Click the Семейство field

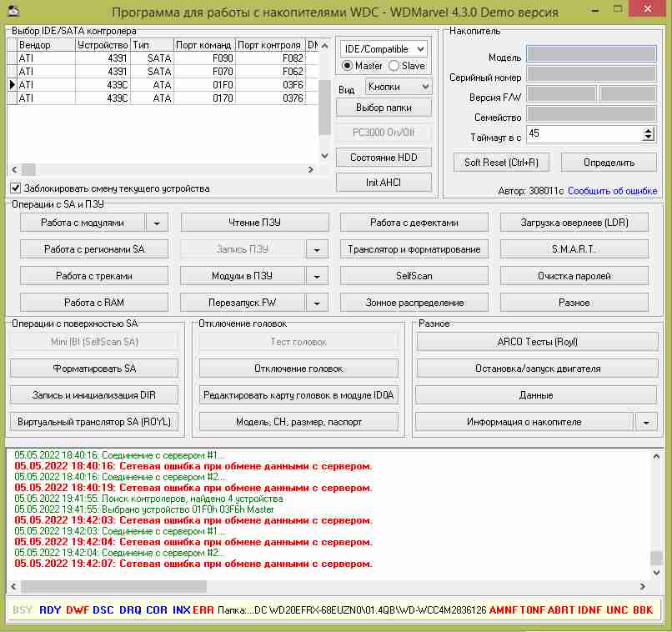pos(591,114)
